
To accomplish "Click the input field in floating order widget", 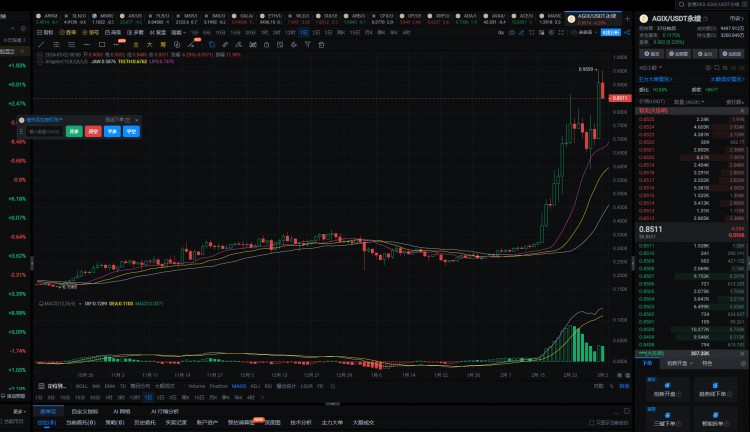I will [x=44, y=131].
